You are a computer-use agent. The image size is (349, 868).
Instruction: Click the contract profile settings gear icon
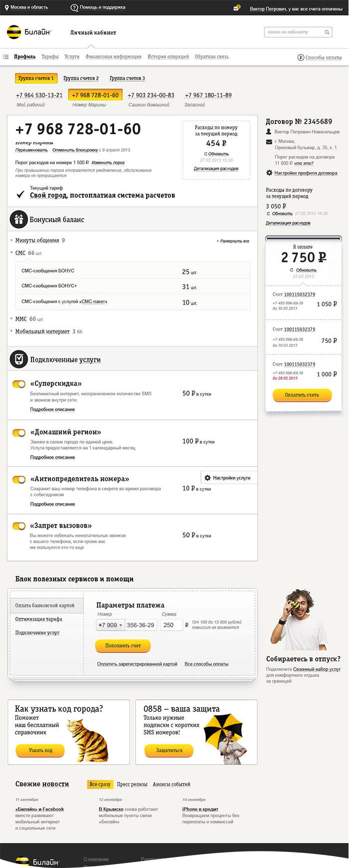tap(269, 173)
